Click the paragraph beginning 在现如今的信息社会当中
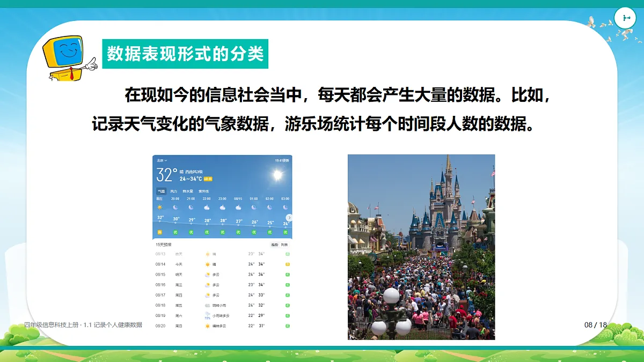This screenshot has height=362, width=644. point(322,110)
